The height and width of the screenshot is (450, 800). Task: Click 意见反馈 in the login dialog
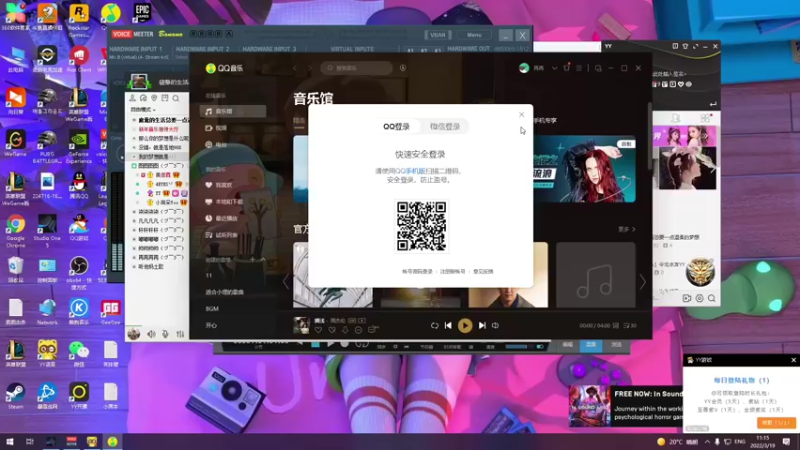click(483, 271)
